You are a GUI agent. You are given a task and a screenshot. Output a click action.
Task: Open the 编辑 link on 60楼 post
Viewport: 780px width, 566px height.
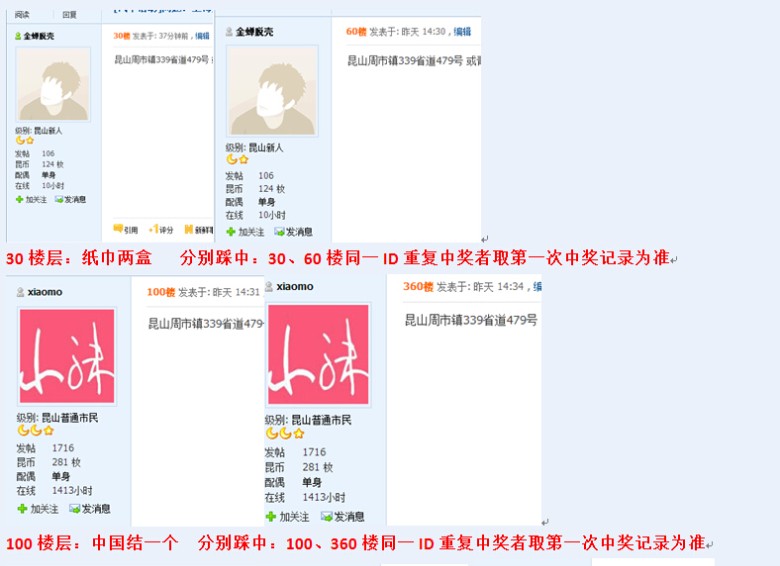463,32
